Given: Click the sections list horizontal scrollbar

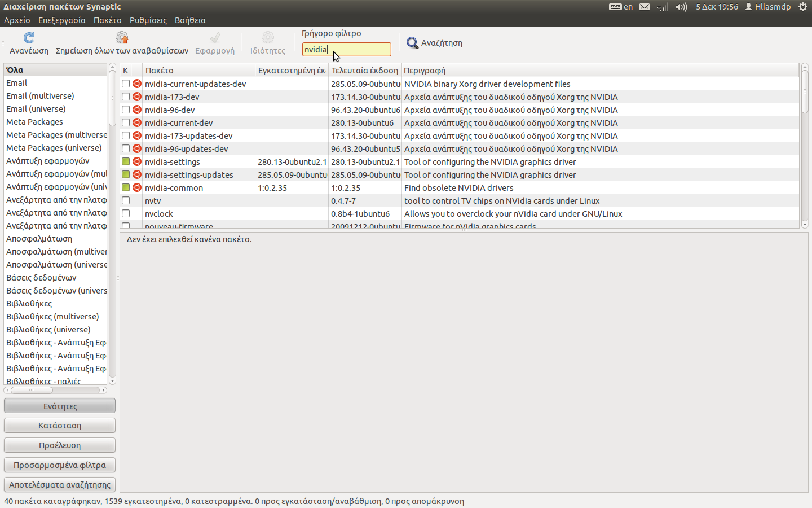Looking at the screenshot, I should pyautogui.click(x=55, y=390).
